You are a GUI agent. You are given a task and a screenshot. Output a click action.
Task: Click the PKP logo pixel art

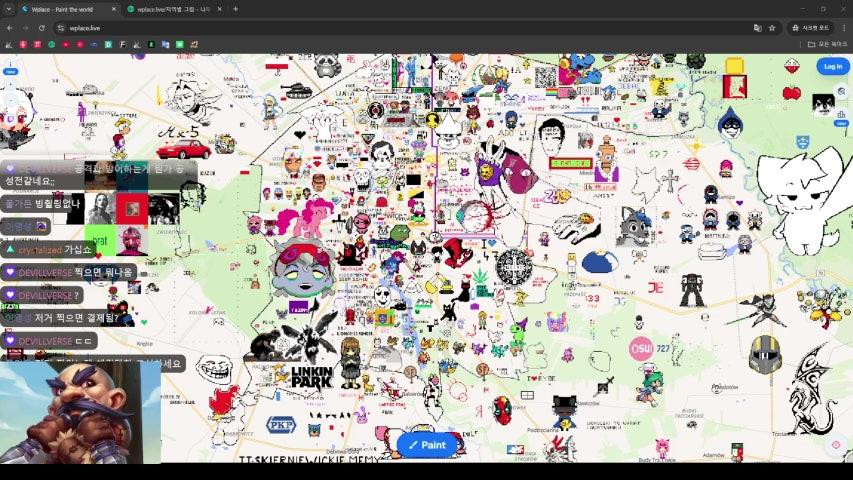[x=281, y=425]
